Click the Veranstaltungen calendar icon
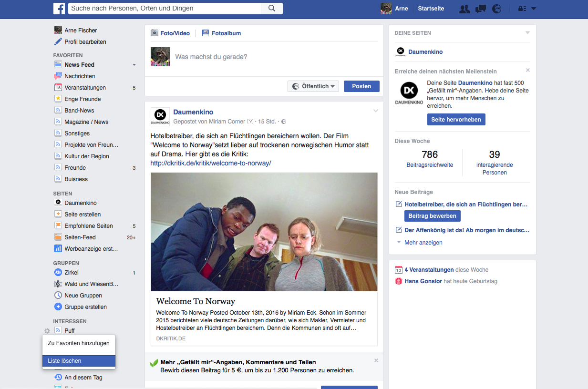This screenshot has height=389, width=588. (x=58, y=88)
